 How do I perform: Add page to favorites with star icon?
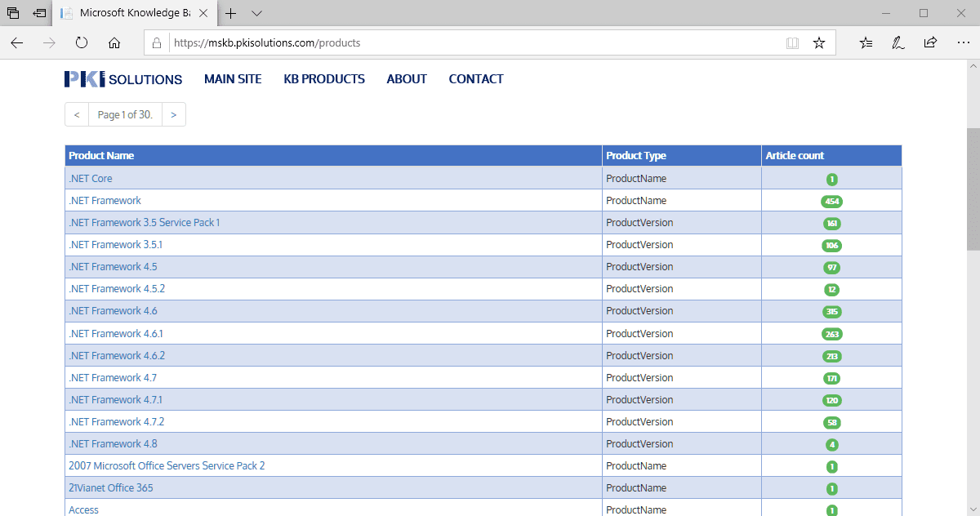click(819, 42)
